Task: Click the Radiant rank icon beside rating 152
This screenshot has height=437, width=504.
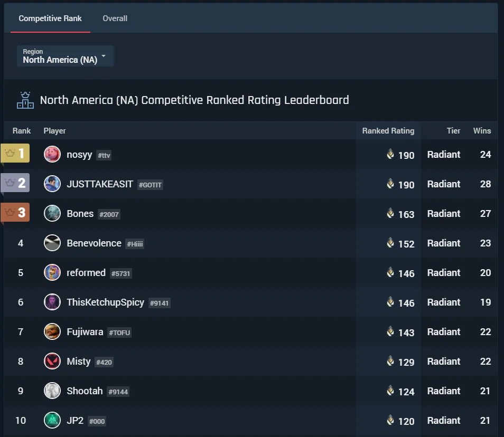Action: 390,243
